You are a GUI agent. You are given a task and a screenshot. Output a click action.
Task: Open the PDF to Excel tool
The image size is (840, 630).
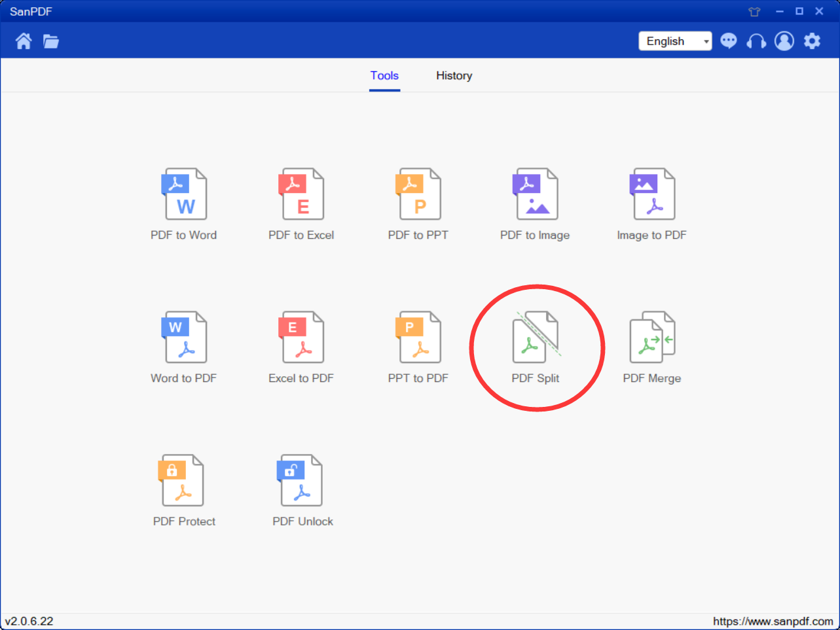[x=301, y=203]
